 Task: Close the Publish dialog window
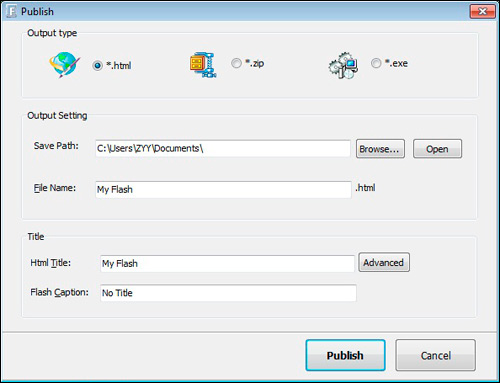coord(482,12)
